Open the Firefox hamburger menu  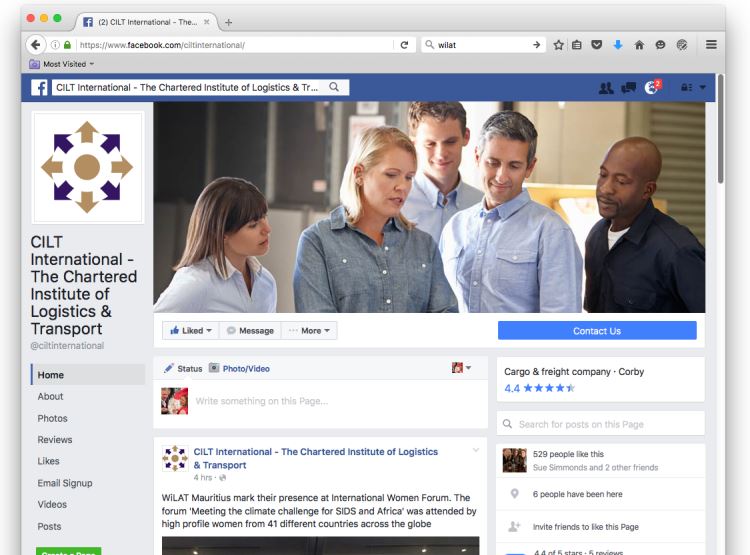pos(711,44)
